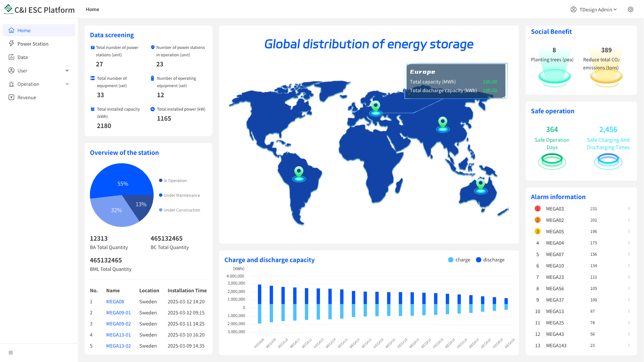Screen dimensions: 644x362
Task: Open the TDesign Admin user dropdown
Action: (x=594, y=9)
